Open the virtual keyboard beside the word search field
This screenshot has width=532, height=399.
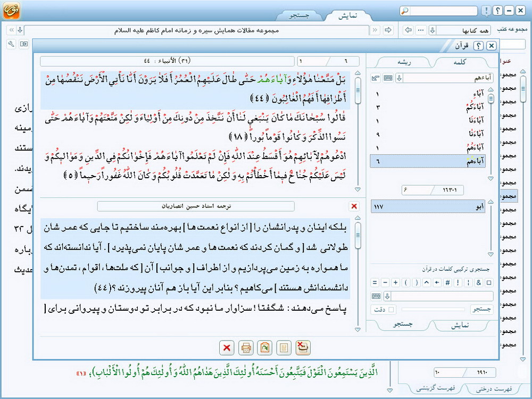point(388,78)
